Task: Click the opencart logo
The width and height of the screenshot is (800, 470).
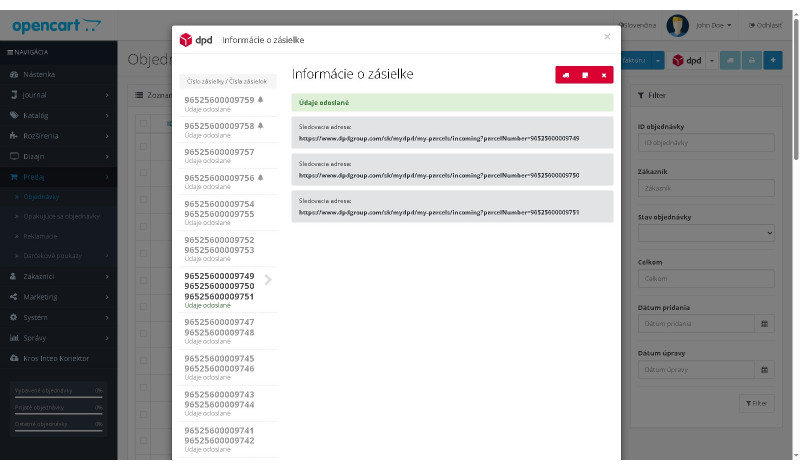Action: coord(56,25)
